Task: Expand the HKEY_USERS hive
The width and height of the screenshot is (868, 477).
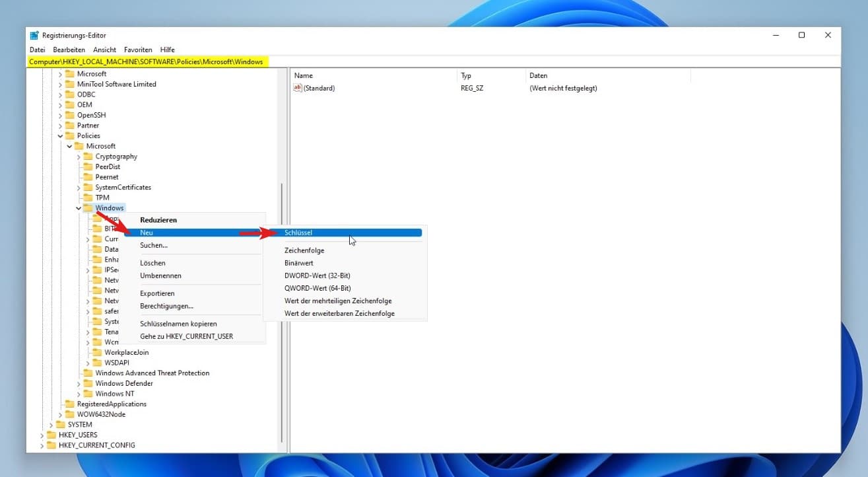Action: coord(42,435)
